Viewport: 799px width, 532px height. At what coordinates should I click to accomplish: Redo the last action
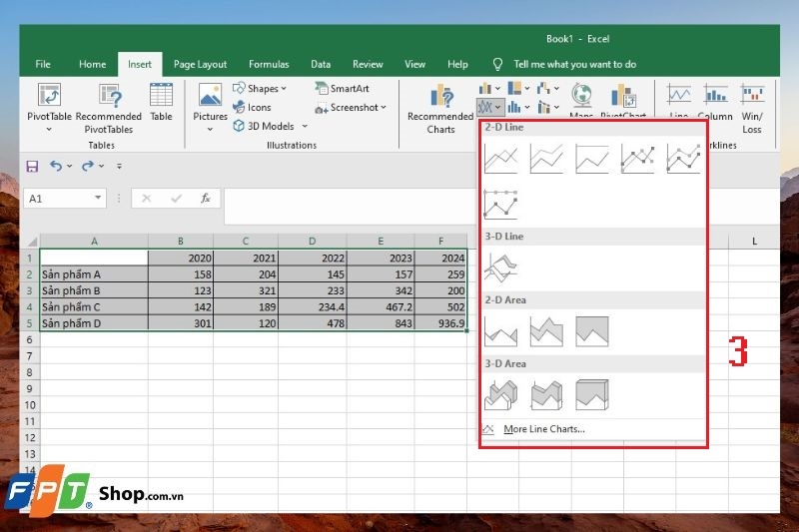[x=88, y=166]
